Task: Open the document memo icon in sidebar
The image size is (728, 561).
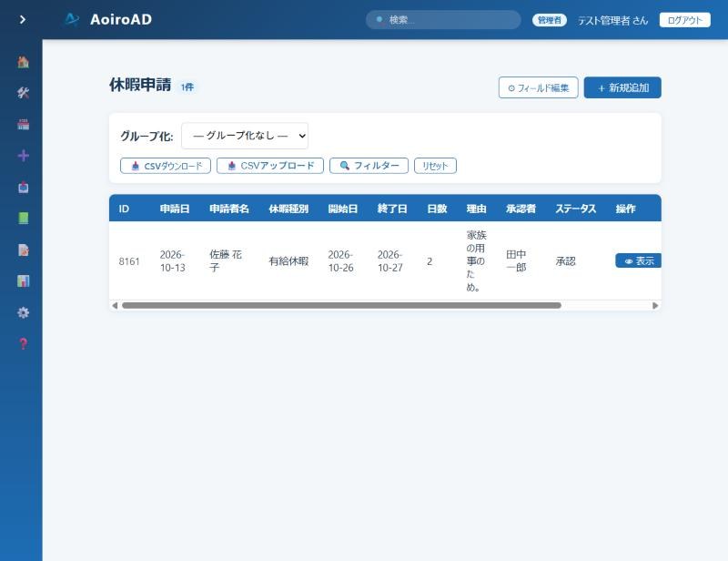Action: click(24, 250)
